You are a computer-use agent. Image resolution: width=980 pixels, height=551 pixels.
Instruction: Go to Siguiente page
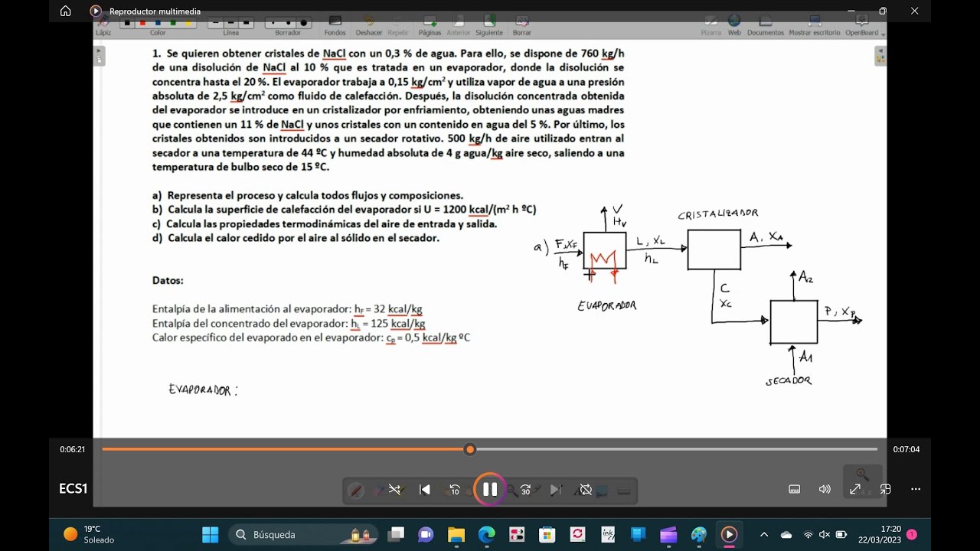pyautogui.click(x=489, y=26)
